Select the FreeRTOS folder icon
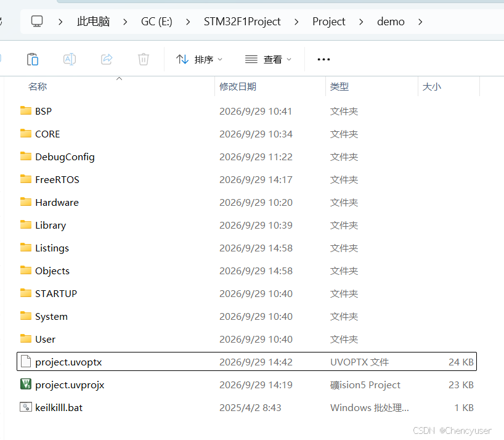The image size is (504, 440). [x=26, y=179]
